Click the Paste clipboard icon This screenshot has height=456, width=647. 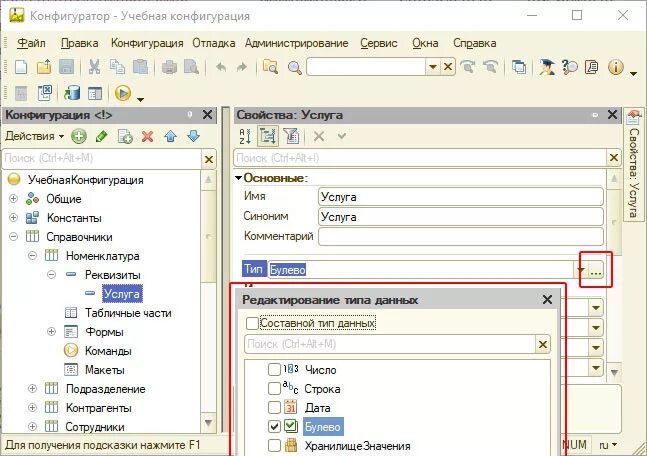tap(140, 66)
